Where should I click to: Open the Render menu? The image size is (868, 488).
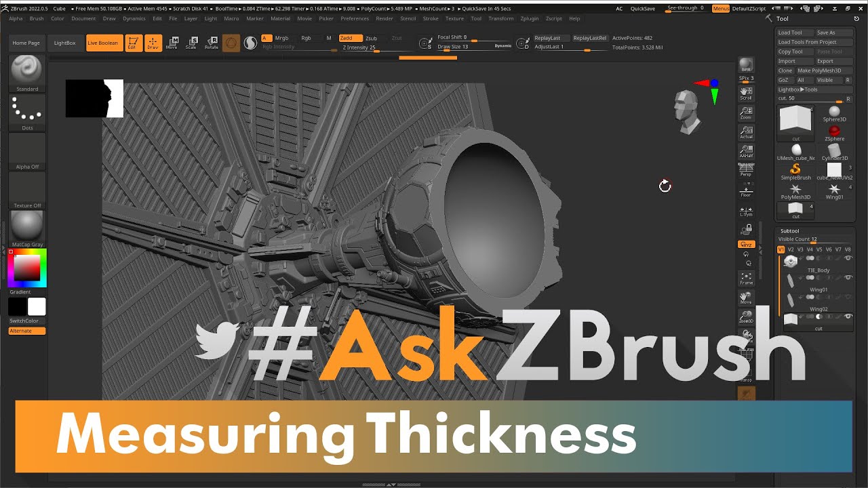point(384,19)
